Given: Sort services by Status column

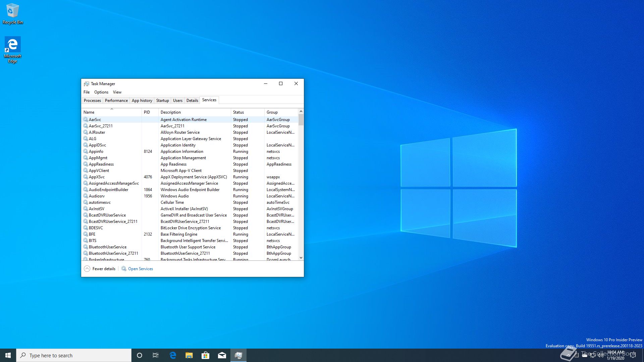Looking at the screenshot, I should 238,112.
